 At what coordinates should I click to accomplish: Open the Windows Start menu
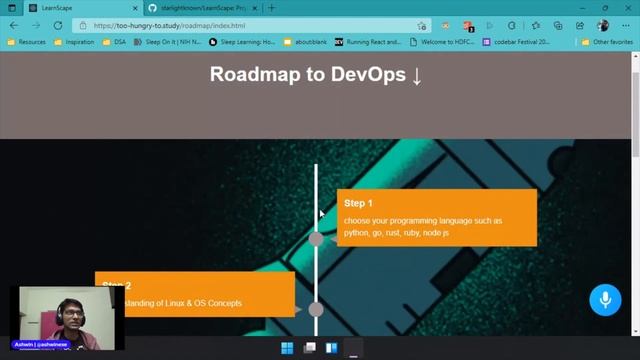tap(287, 348)
